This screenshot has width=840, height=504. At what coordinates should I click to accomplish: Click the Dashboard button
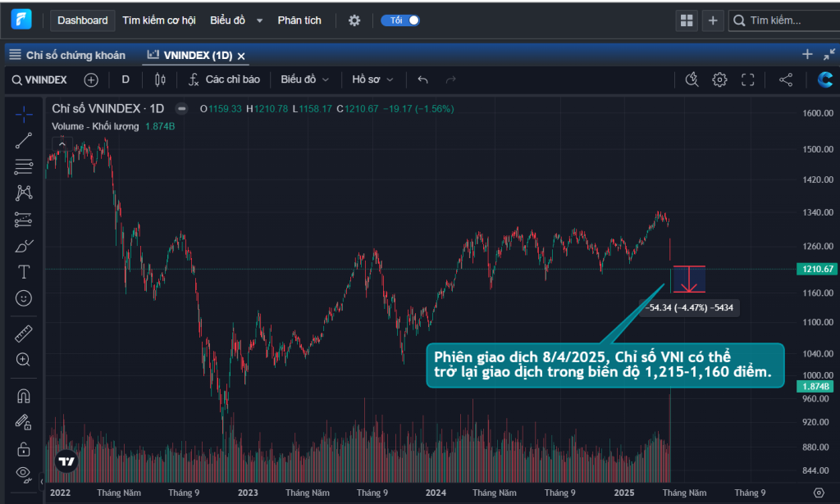tap(83, 20)
